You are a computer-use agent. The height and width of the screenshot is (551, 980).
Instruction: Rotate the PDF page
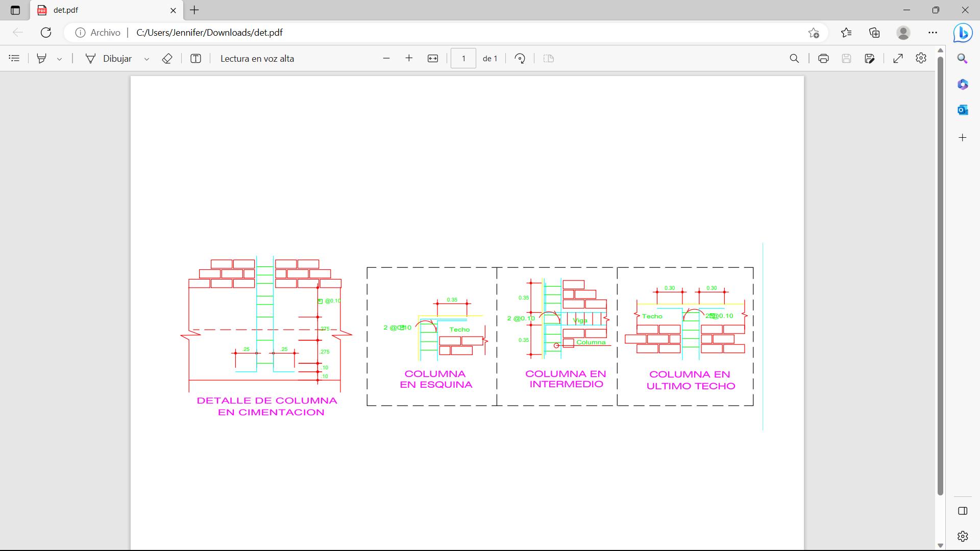[520, 59]
